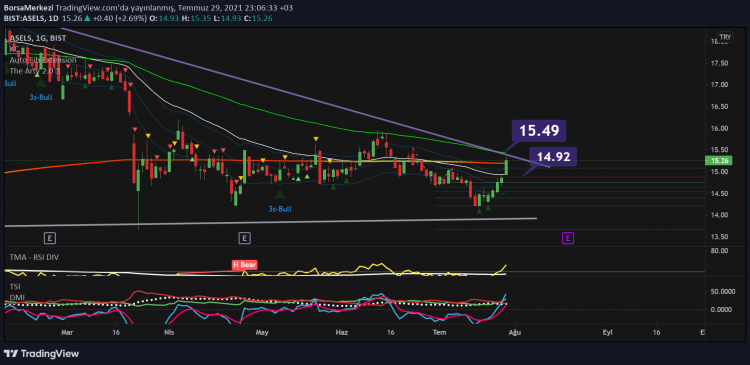750x365 pixels.
Task: Click the 3s-Bull label below May candles
Action: click(279, 209)
